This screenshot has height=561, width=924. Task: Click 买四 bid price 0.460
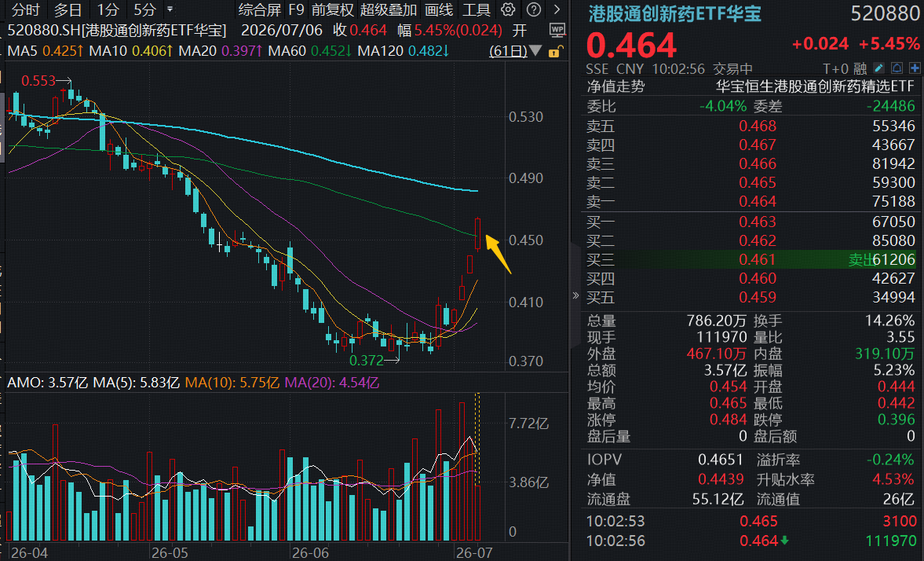(x=758, y=278)
